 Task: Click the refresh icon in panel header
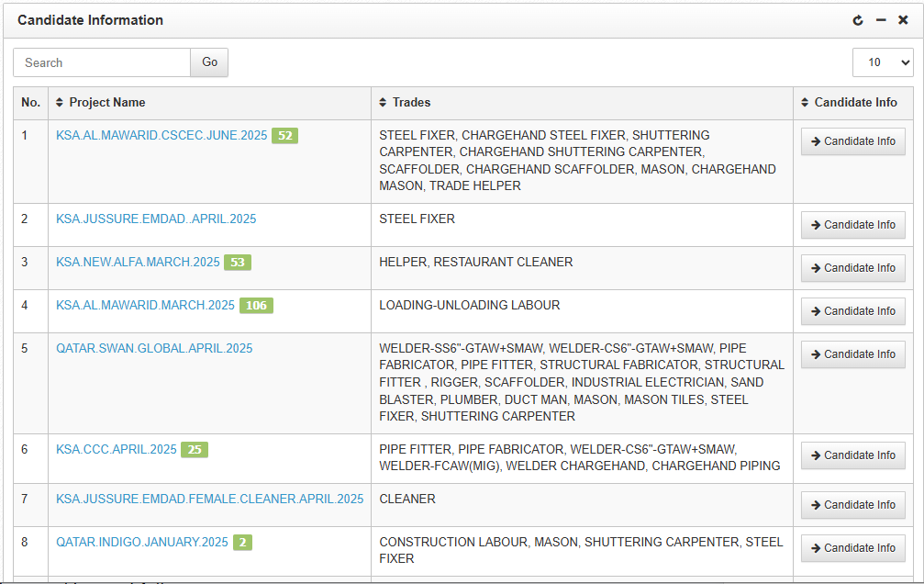click(858, 20)
